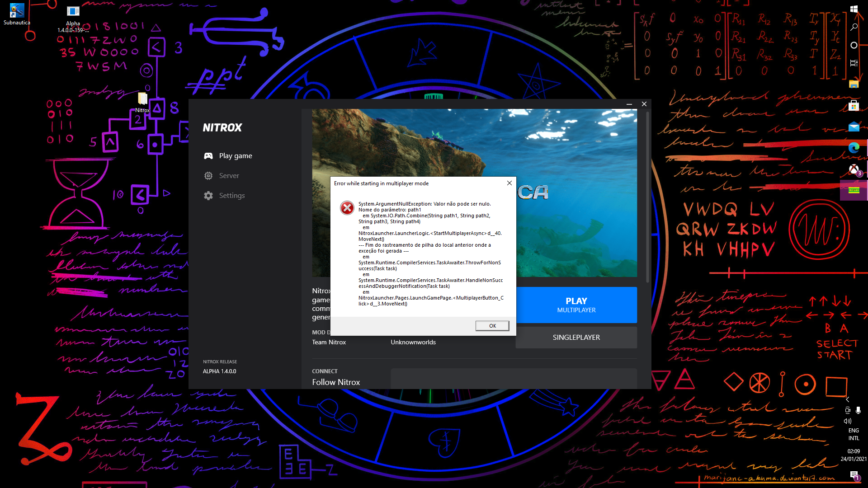Open clock and calendar flyout

(x=854, y=455)
